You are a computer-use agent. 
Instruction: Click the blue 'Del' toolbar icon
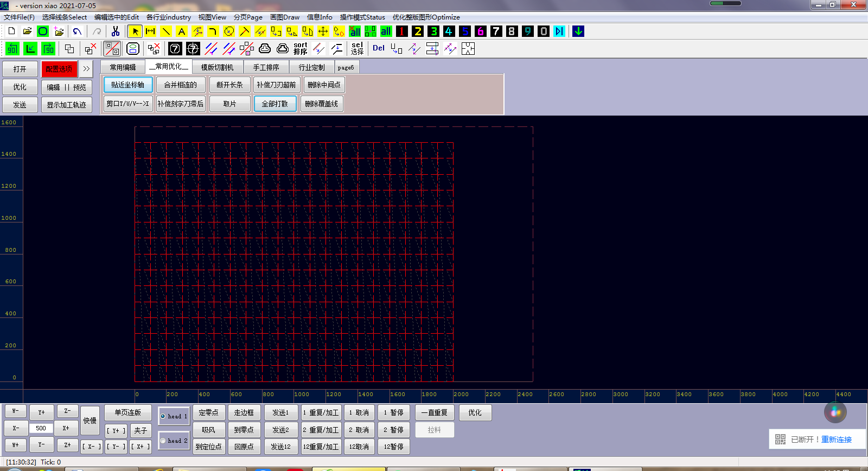click(379, 48)
